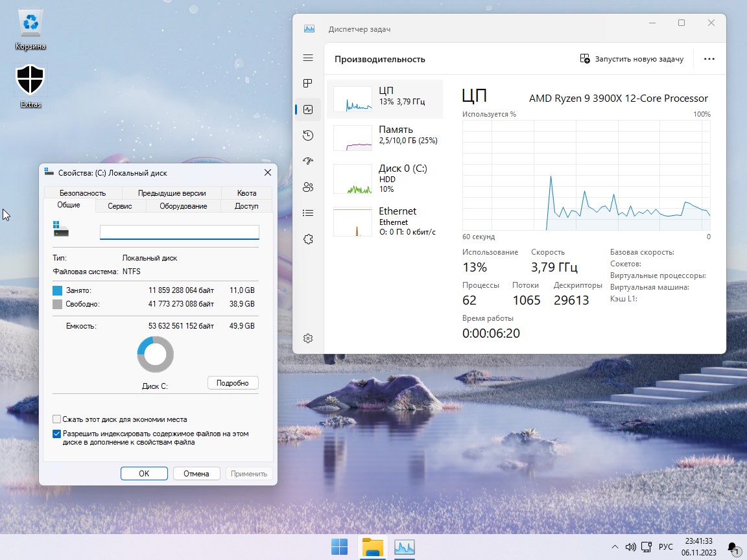Open File Explorer from taskbar
Viewport: 747px width, 560px height.
click(x=373, y=546)
